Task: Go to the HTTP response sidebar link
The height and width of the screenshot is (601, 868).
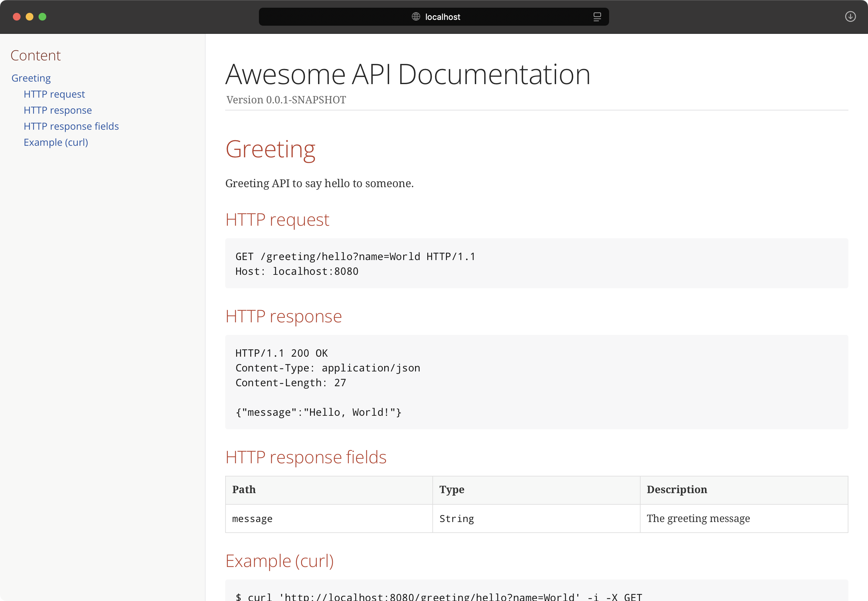Action: 58,110
